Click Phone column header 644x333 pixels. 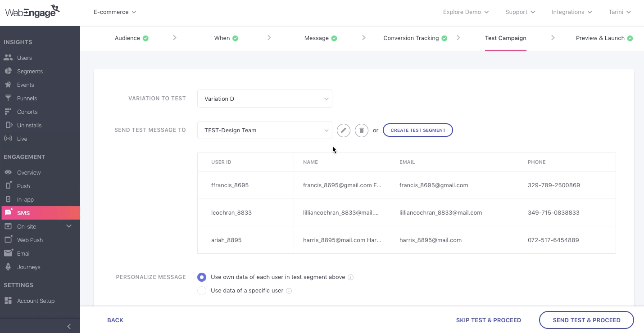click(x=537, y=162)
